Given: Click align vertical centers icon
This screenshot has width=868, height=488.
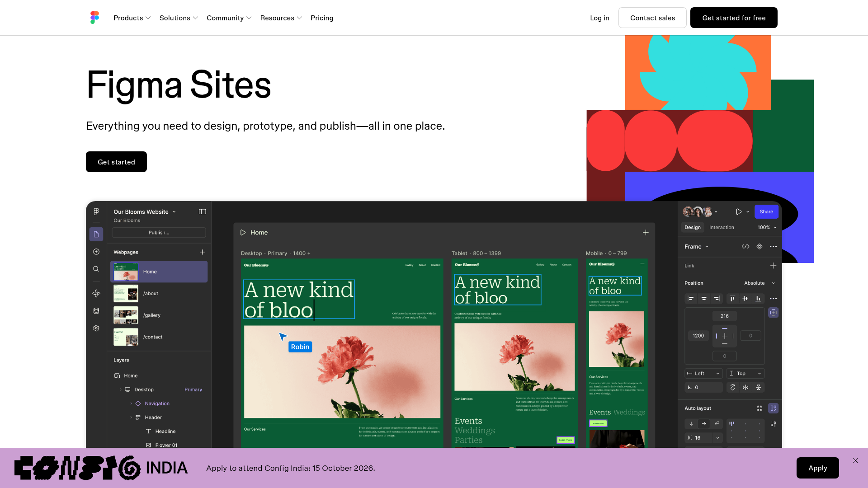Looking at the screenshot, I should tap(745, 298).
